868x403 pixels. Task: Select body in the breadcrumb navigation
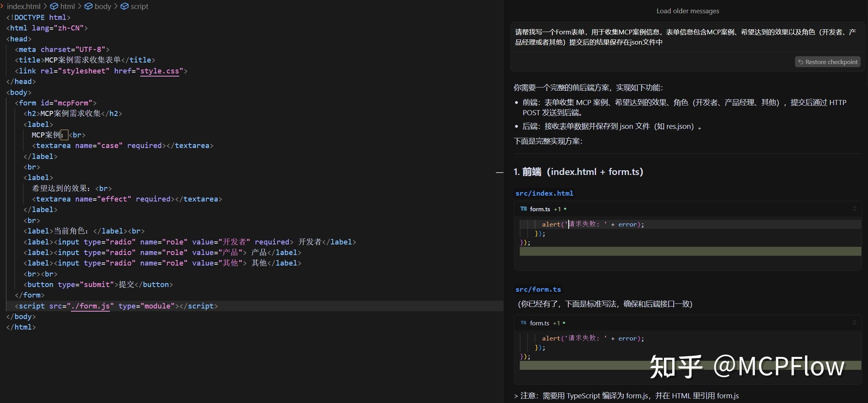(103, 6)
